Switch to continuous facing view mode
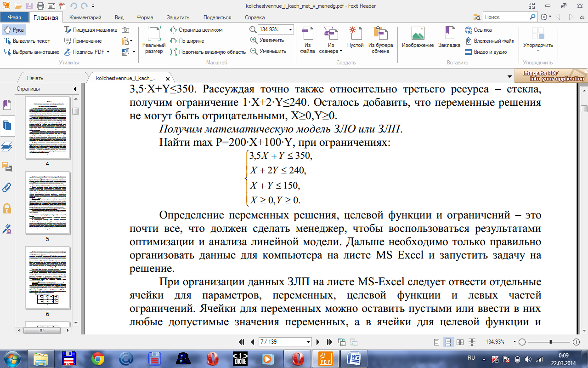This screenshot has height=368, width=588. pyautogui.click(x=471, y=342)
